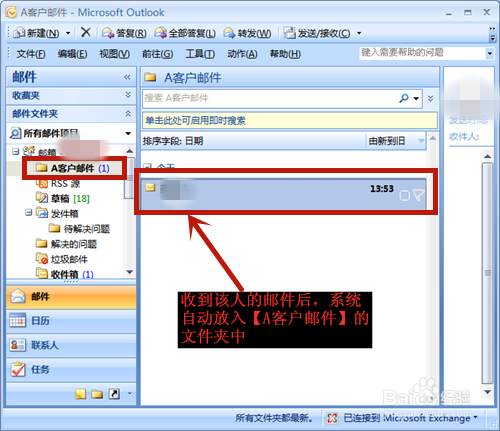Select the RSS 源 folder
500x431 pixels.
58,183
